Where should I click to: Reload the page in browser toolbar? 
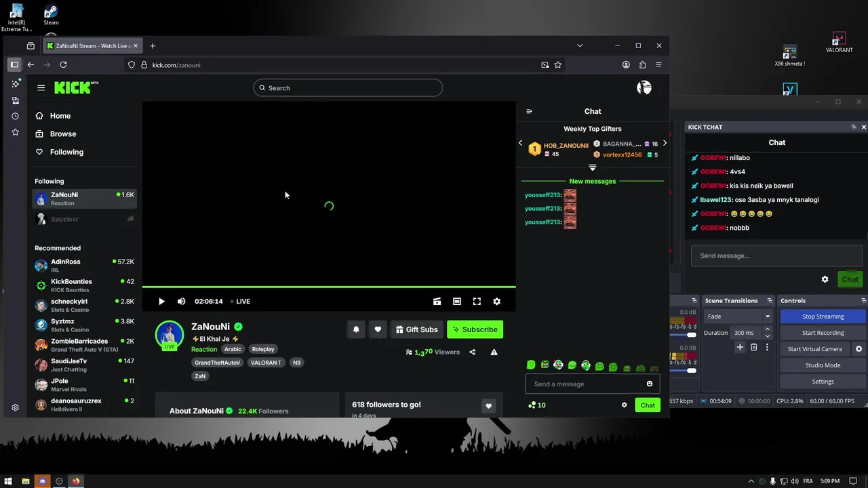point(63,65)
